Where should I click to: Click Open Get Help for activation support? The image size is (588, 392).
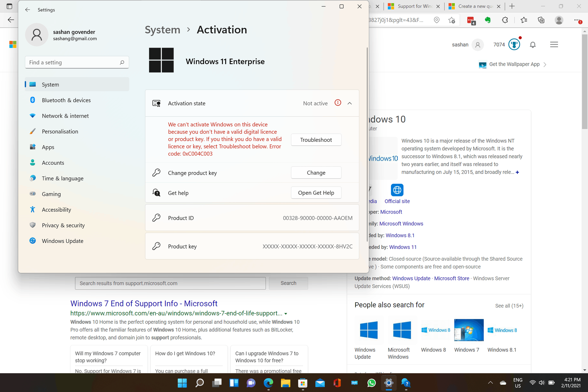316,193
